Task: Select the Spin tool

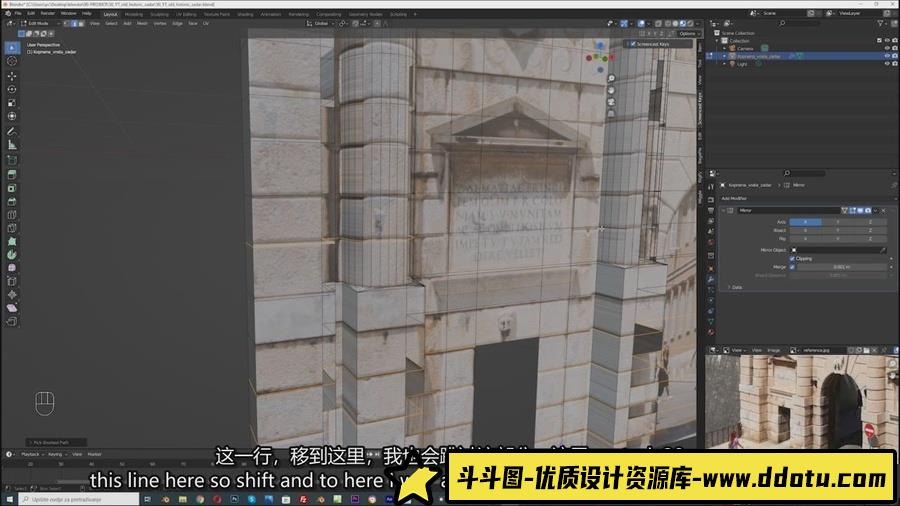Action: pyautogui.click(x=11, y=255)
